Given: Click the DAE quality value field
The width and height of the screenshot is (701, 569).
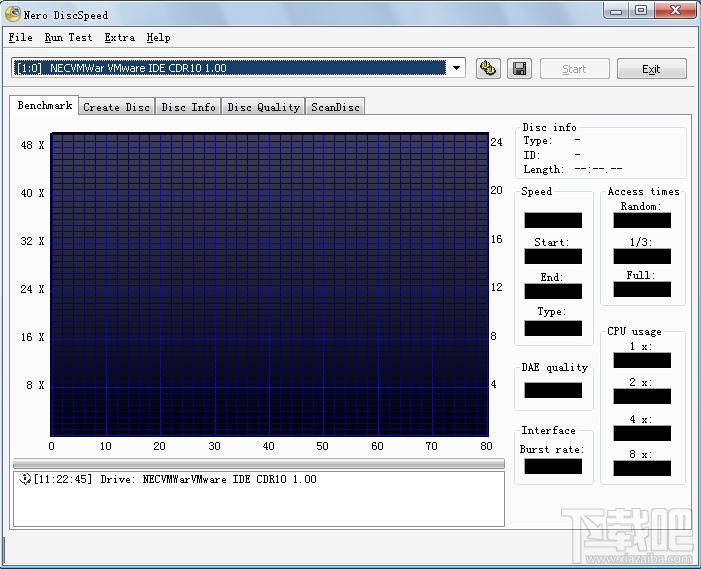Looking at the screenshot, I should pyautogui.click(x=553, y=390).
